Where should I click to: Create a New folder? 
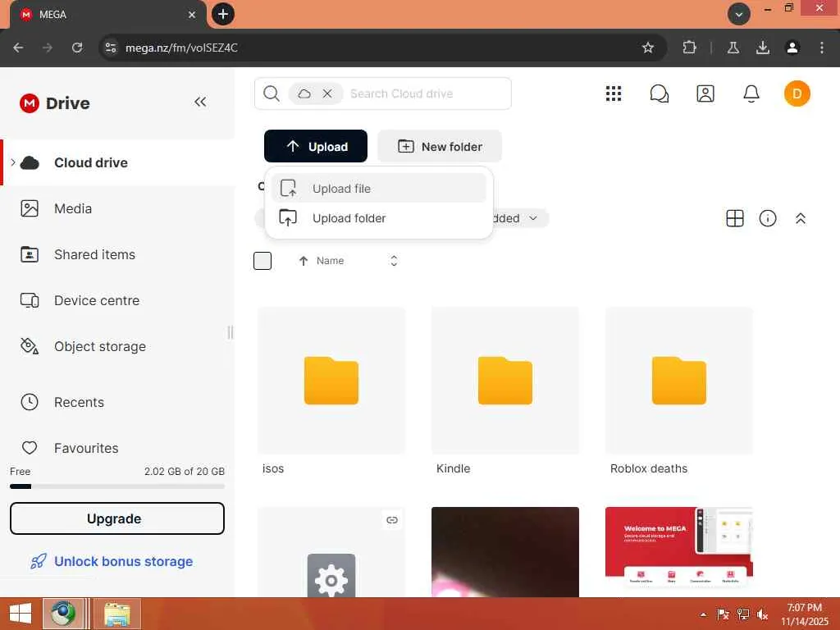tap(440, 146)
